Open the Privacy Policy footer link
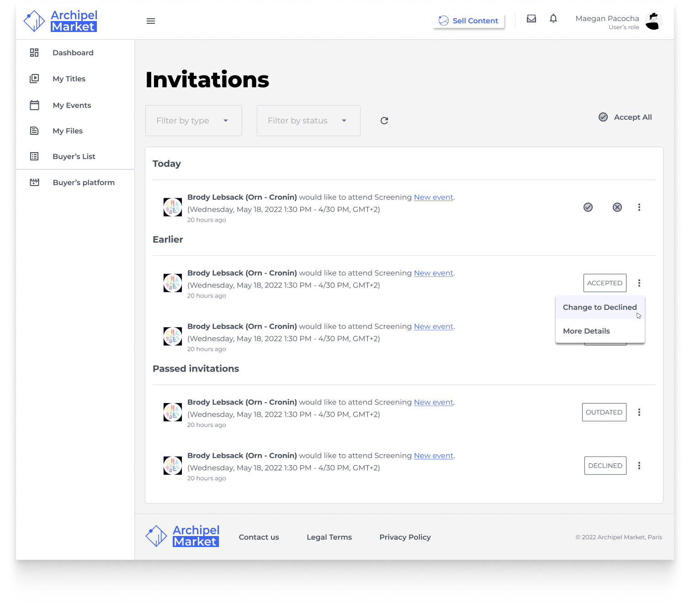Image resolution: width=690 pixels, height=616 pixels. [x=405, y=537]
